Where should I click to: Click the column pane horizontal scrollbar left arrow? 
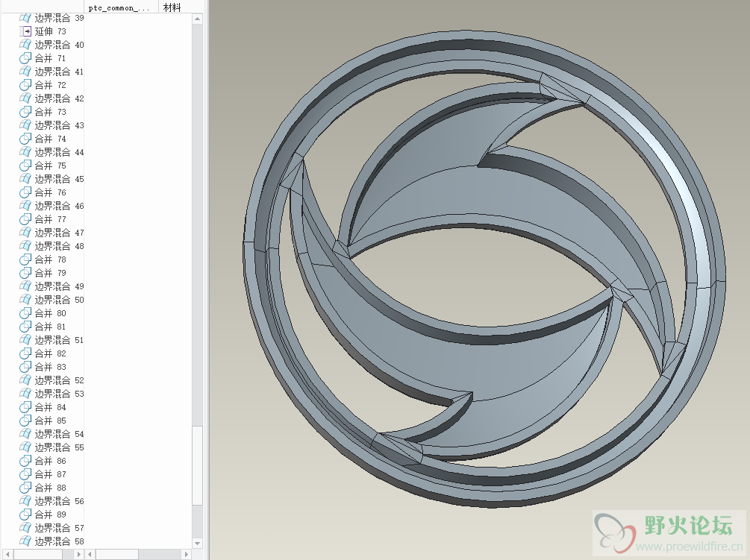(x=90, y=554)
